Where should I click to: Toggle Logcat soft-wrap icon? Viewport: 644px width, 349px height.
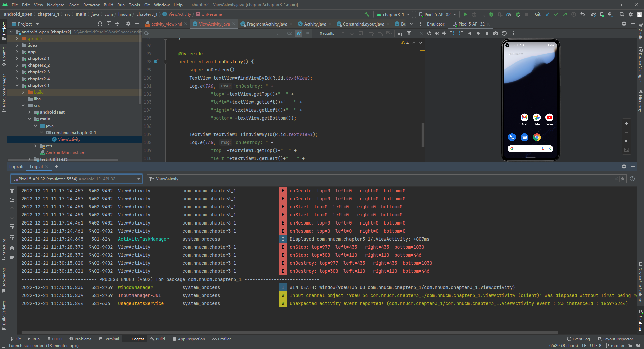tap(12, 227)
